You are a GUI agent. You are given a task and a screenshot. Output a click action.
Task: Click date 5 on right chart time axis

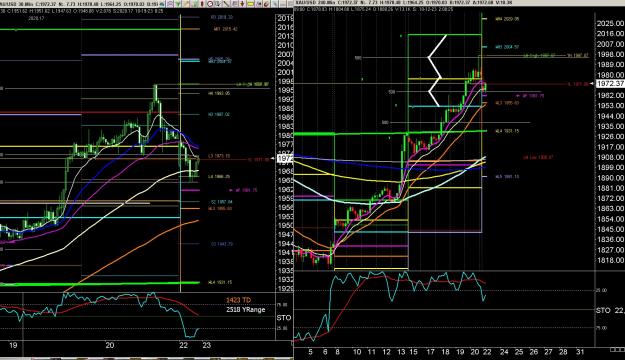click(x=311, y=352)
